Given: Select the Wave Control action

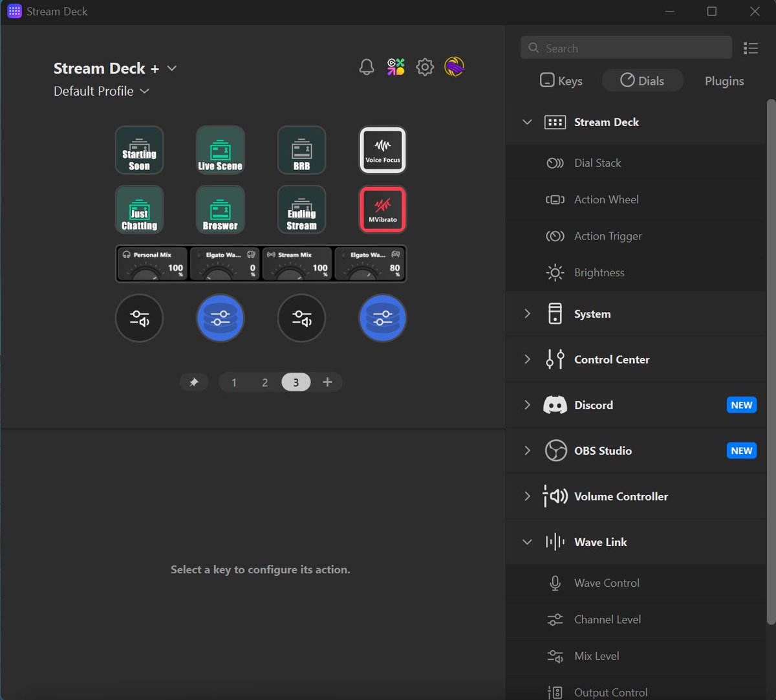Looking at the screenshot, I should [636, 583].
